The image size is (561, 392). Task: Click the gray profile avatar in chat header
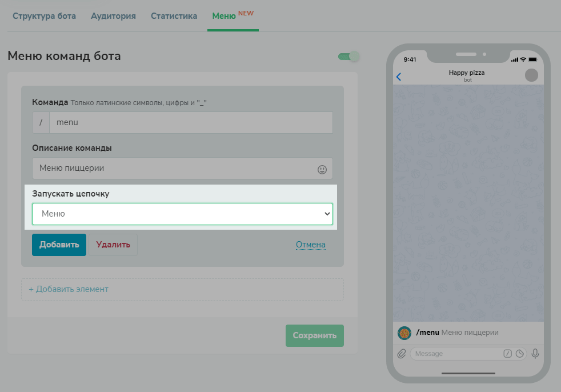point(531,75)
